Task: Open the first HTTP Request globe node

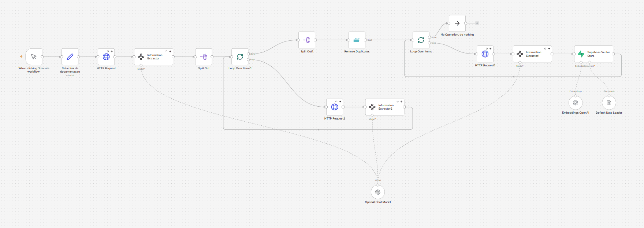Action: (x=106, y=57)
